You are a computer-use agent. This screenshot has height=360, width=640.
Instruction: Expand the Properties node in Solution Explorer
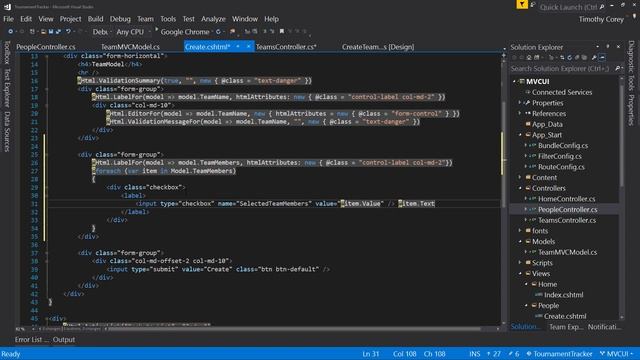[x=520, y=103]
